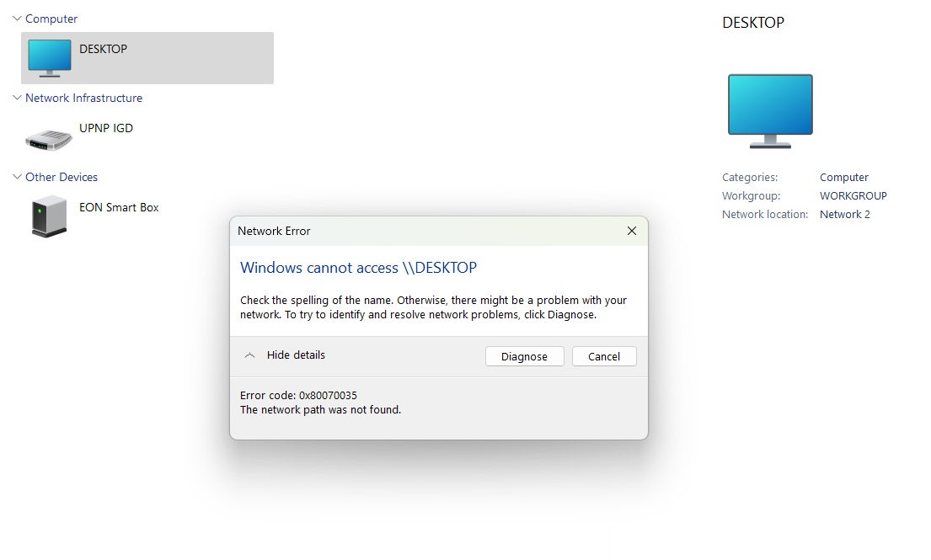This screenshot has height=560, width=931.
Task: Click the Categories: field label
Action: (x=749, y=178)
